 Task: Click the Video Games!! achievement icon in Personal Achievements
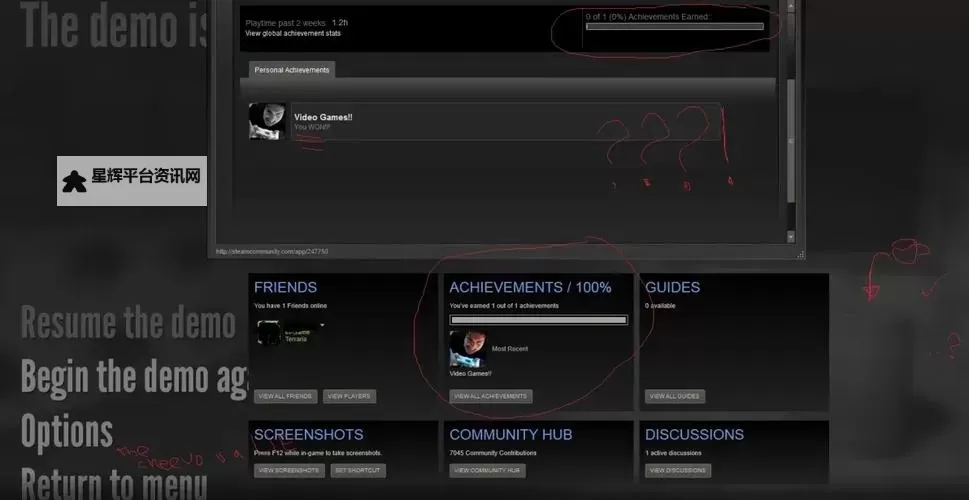[267, 121]
